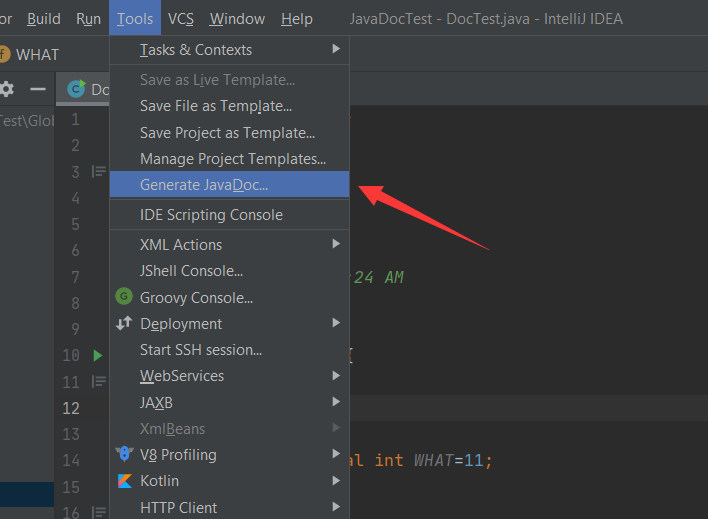Click the int keyword in code
This screenshot has height=519, width=708.
click(389, 460)
